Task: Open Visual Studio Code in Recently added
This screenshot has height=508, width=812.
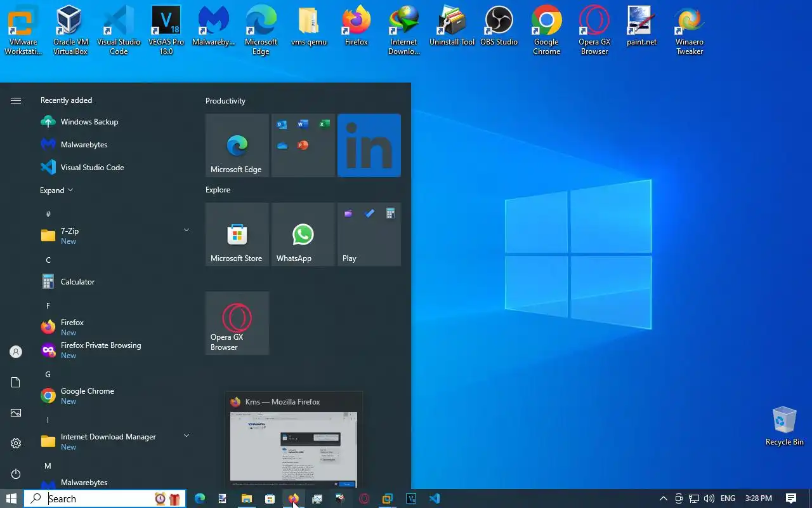Action: click(x=115, y=168)
